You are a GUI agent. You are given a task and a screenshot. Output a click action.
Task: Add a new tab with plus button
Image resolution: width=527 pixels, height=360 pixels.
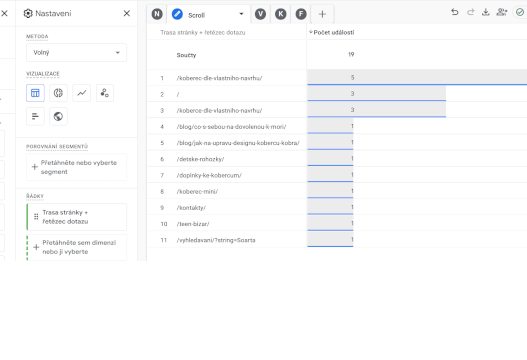point(322,14)
